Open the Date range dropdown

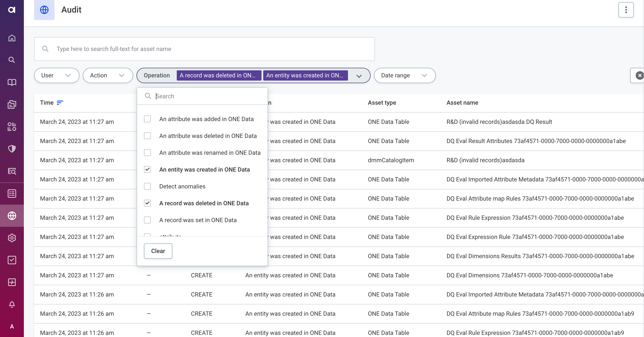coord(404,75)
